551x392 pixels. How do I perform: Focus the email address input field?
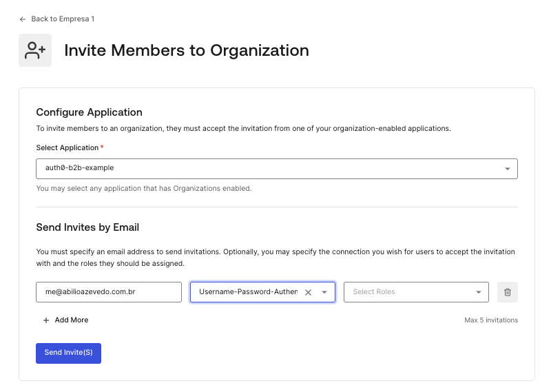[109, 292]
